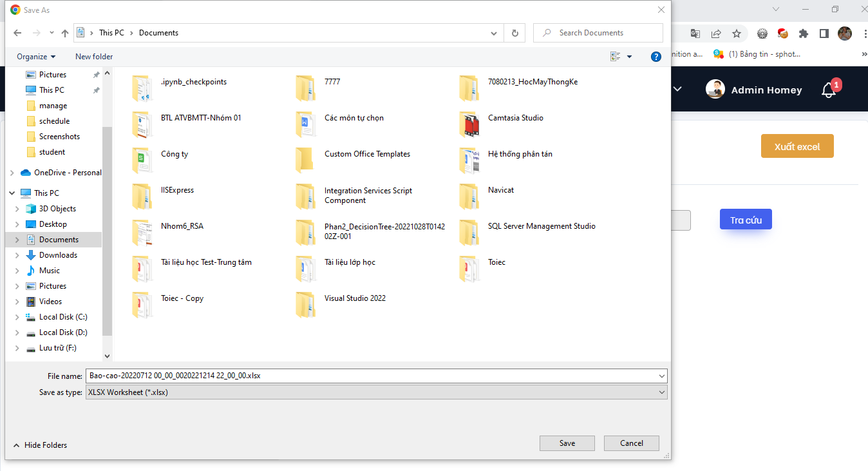This screenshot has width=868, height=471.
Task: Open the Save as type dropdown
Action: coord(662,392)
